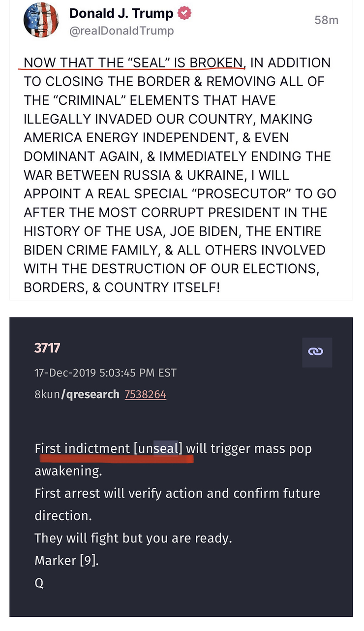
Task: Click the 58m post timestamp
Action: tap(326, 21)
